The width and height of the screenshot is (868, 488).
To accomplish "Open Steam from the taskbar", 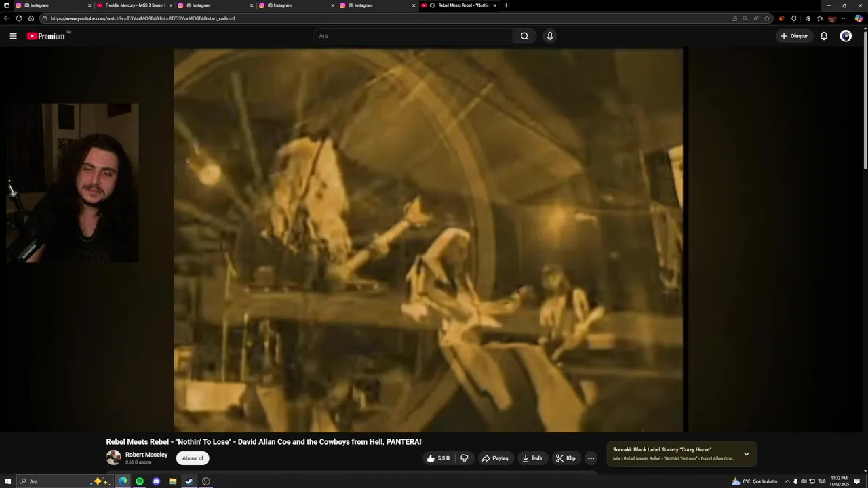I will point(189,481).
